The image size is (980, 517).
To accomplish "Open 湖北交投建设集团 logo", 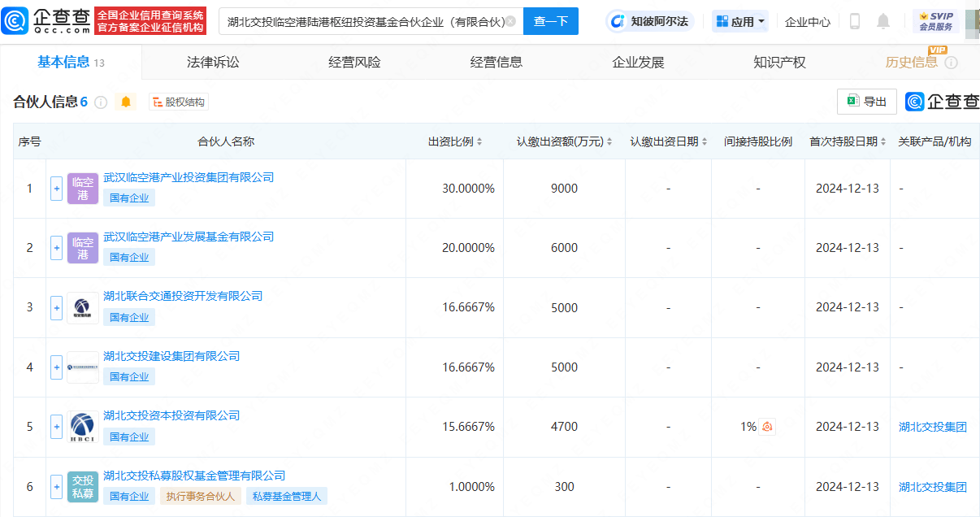I will [x=83, y=367].
